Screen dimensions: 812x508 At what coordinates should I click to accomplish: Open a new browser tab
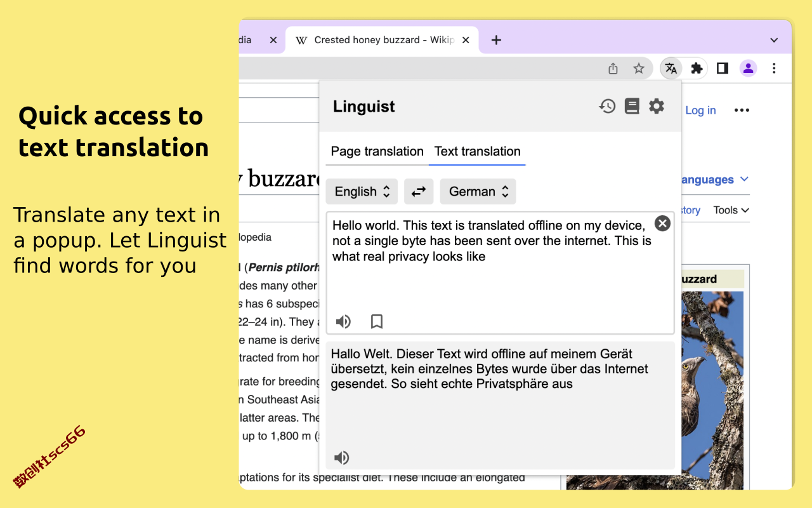(496, 40)
